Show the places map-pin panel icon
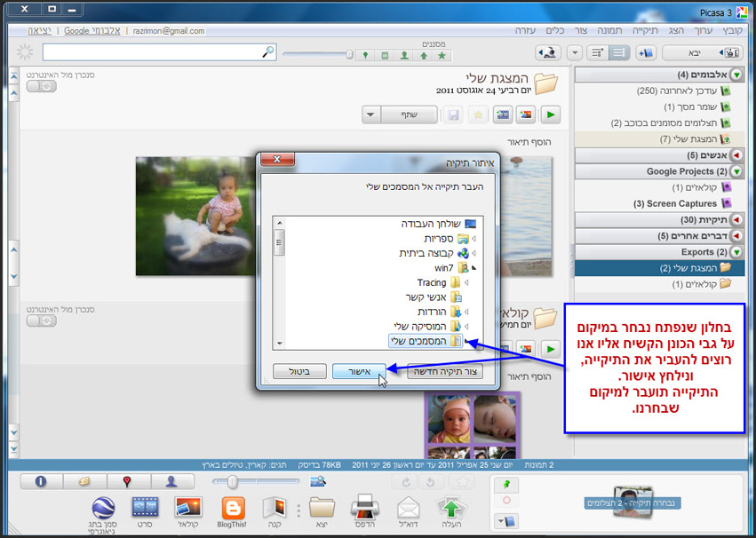The image size is (756, 538). click(x=128, y=481)
